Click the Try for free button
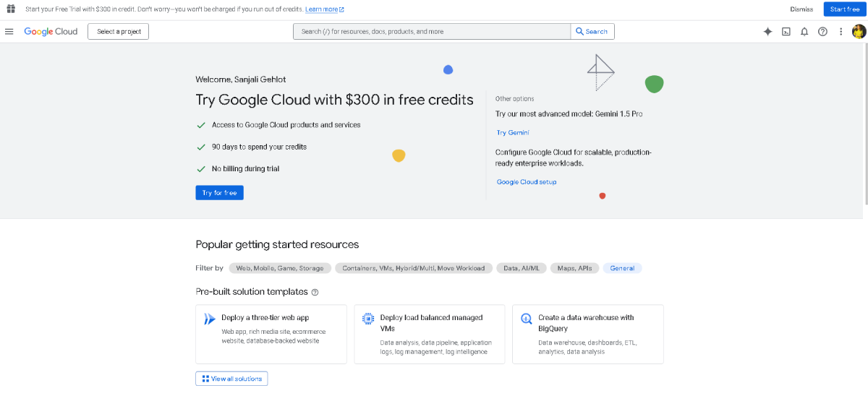This screenshot has height=396, width=868. pos(219,193)
